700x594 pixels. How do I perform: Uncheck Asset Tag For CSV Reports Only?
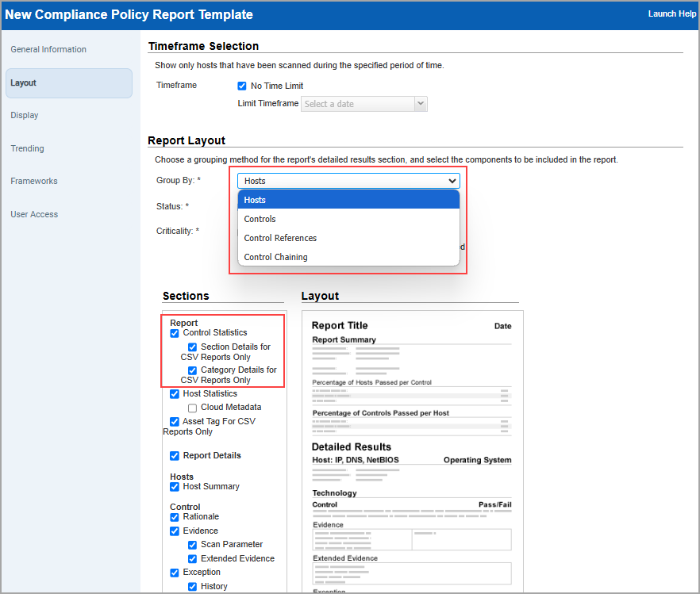[x=175, y=421]
